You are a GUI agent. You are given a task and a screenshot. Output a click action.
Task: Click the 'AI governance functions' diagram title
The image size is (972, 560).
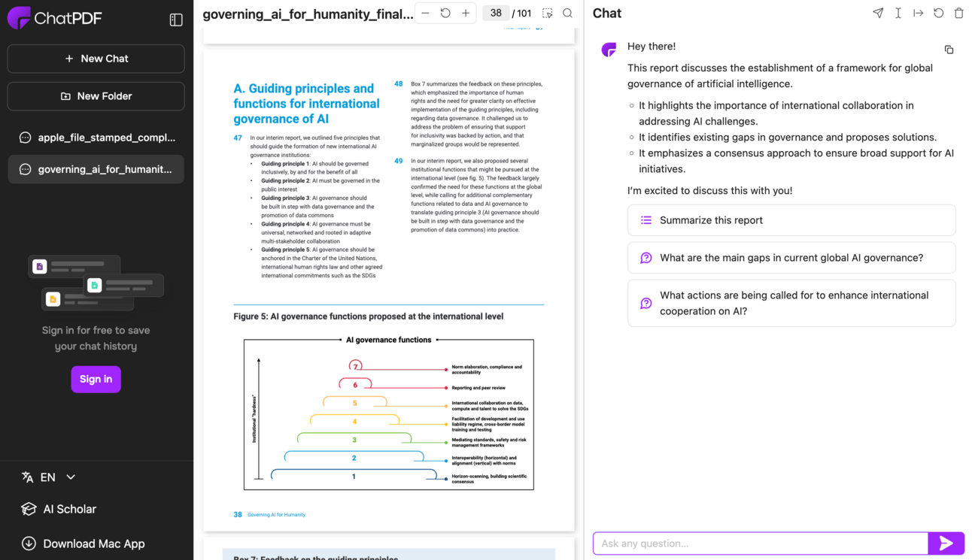(389, 340)
